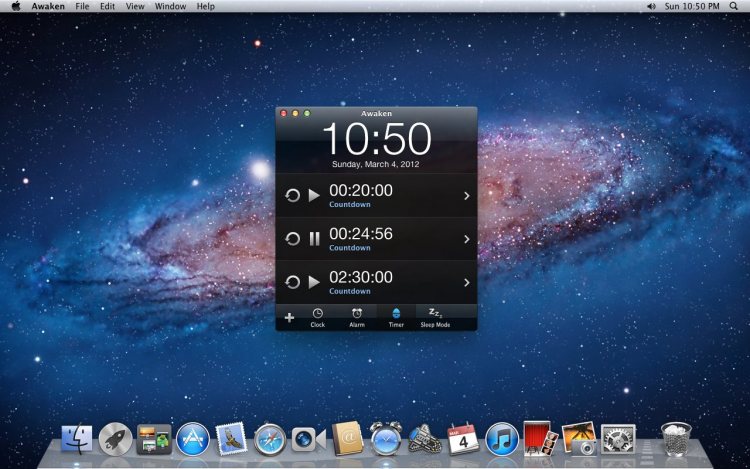This screenshot has height=469, width=750.
Task: Reset the 00:24:56 countdown timer
Action: pos(292,239)
